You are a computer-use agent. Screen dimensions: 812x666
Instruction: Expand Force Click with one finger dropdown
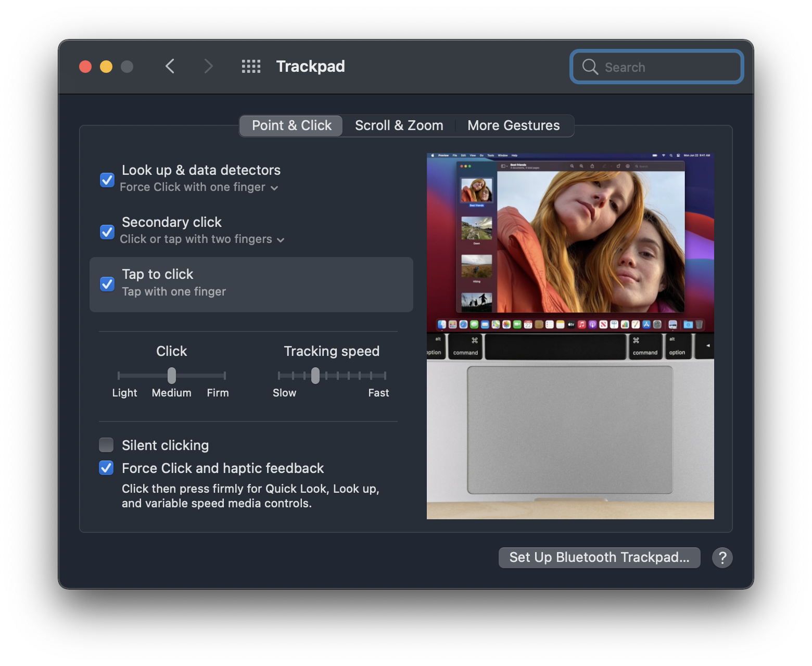tap(199, 187)
